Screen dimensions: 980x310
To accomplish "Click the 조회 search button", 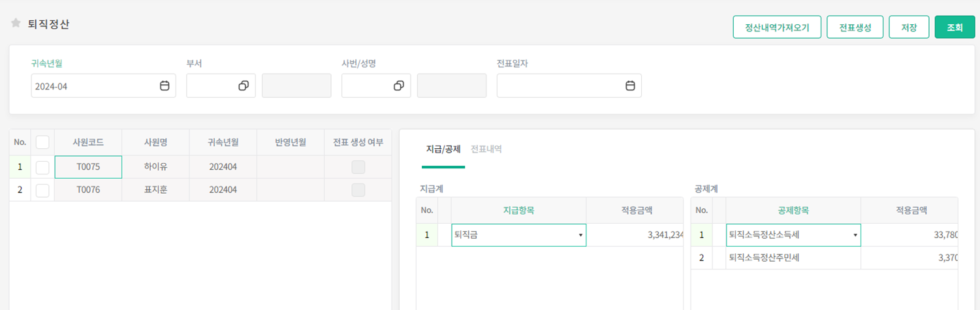I will [x=955, y=28].
